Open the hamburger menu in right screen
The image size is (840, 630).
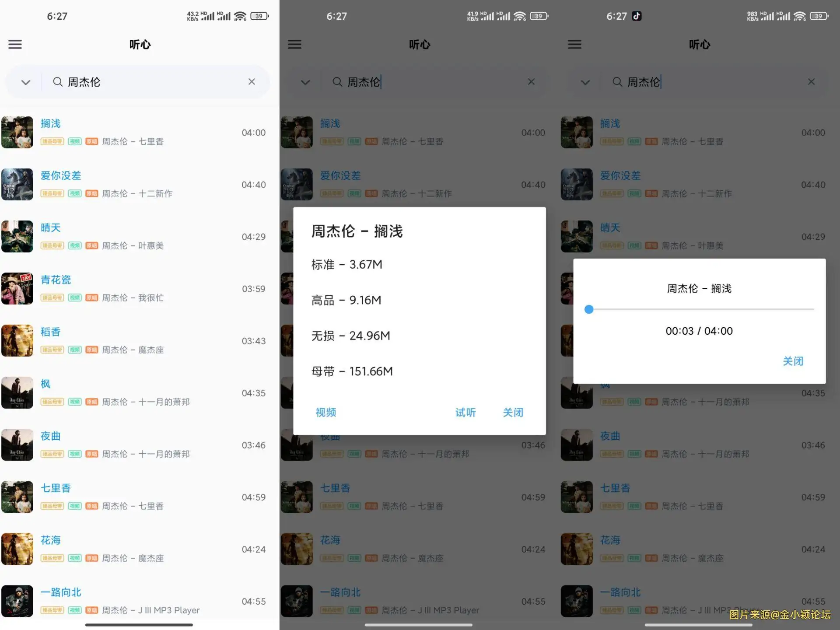click(x=574, y=44)
